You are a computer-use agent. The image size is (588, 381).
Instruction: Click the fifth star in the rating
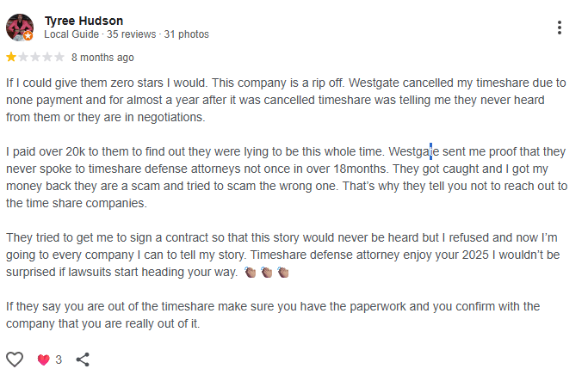(59, 58)
